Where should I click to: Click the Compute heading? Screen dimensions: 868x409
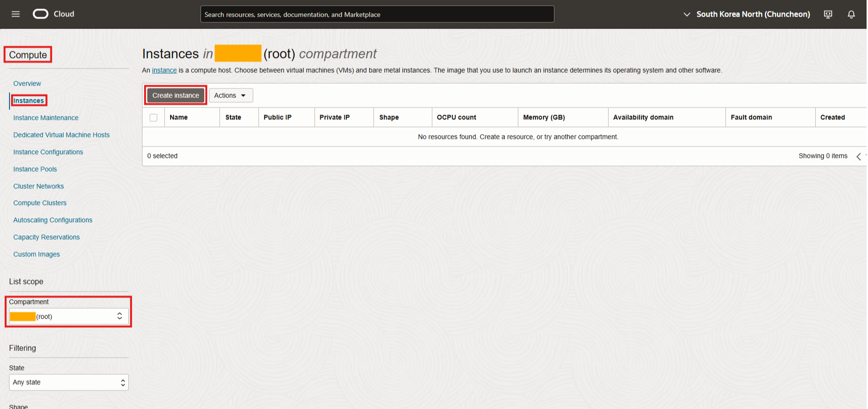28,55
